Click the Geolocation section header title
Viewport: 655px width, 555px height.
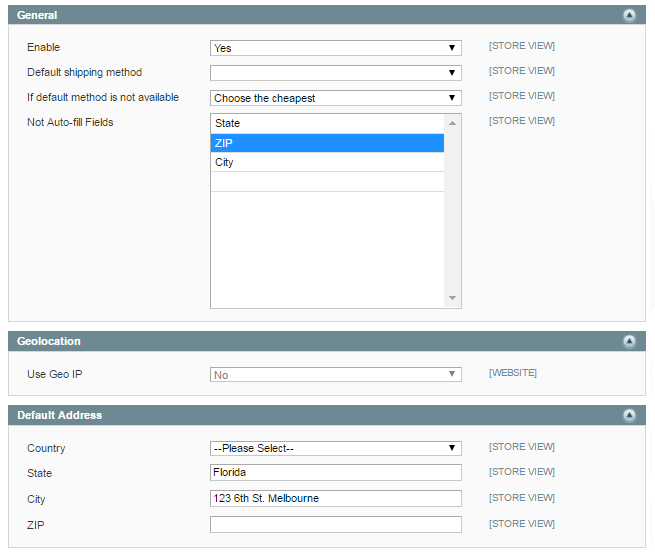[49, 341]
